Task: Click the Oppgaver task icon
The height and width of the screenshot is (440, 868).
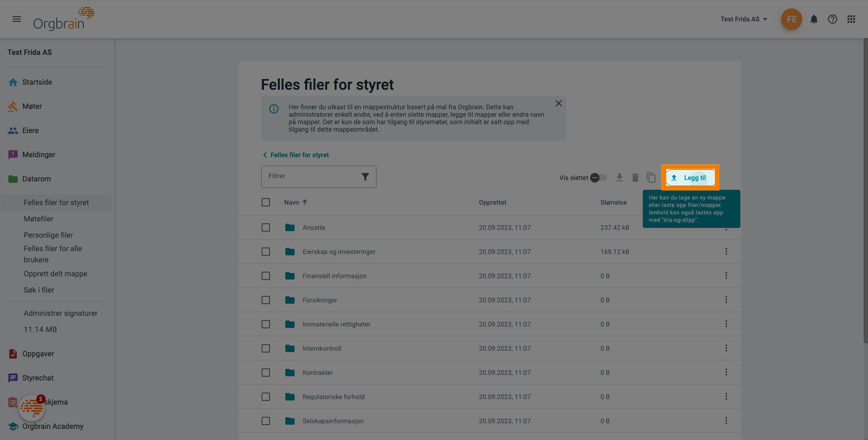Action: [13, 354]
